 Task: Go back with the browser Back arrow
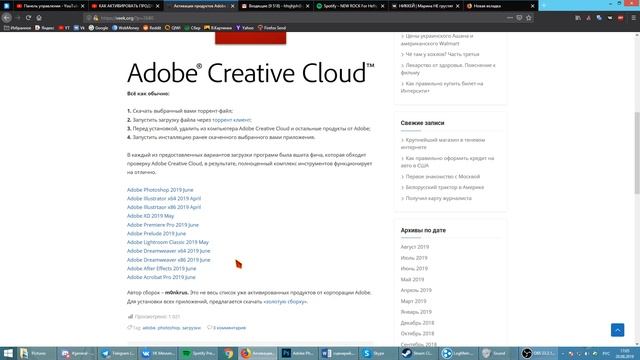7,18
